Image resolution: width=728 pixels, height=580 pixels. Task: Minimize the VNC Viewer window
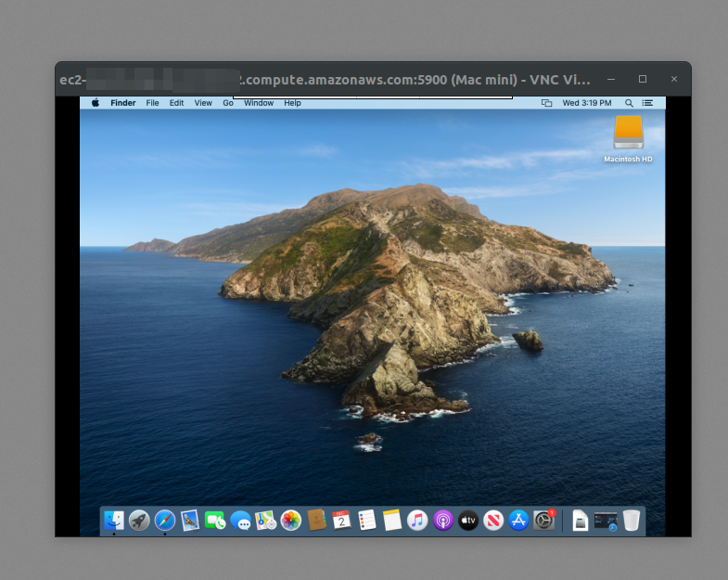click(611, 80)
